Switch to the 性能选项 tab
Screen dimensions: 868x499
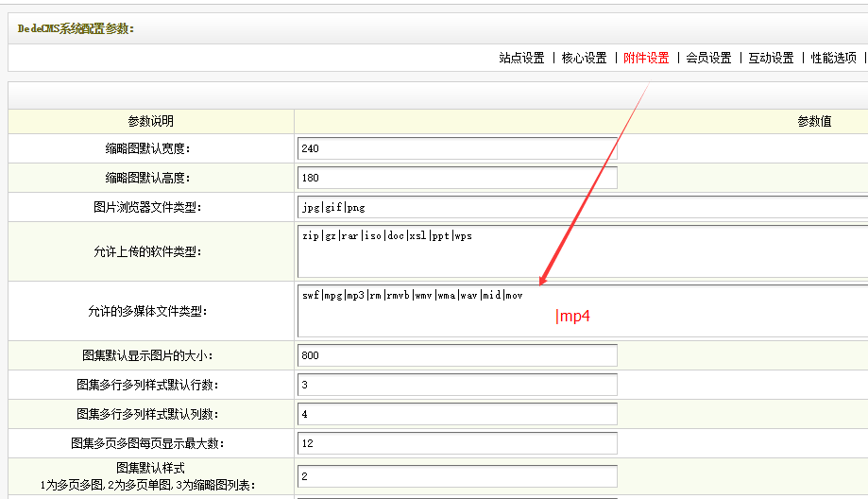click(x=833, y=58)
